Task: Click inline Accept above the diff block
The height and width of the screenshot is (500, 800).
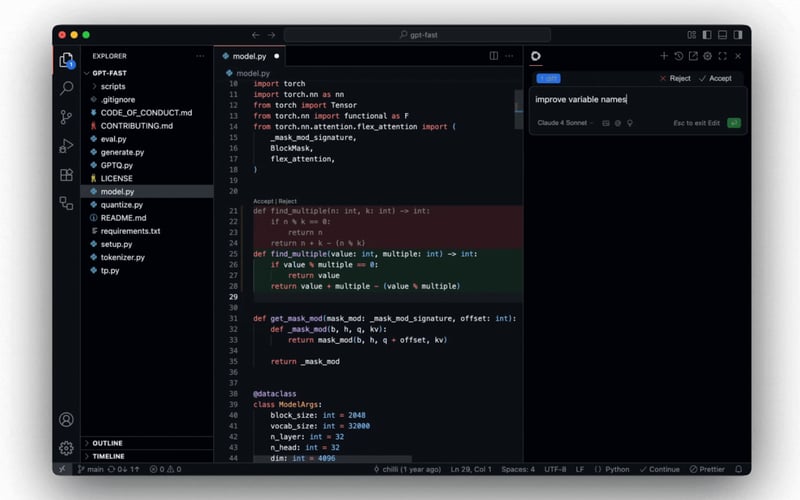Action: pyautogui.click(x=263, y=201)
